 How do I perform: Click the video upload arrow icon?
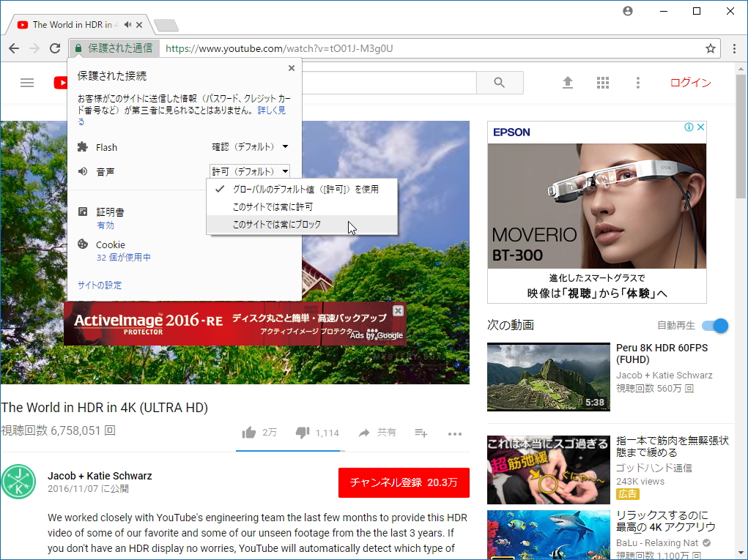pos(567,83)
